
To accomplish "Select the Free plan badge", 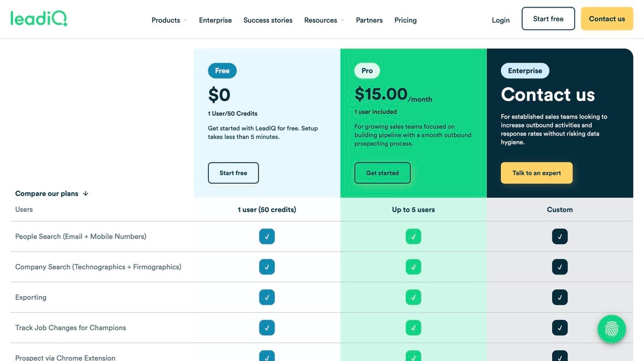I will (x=222, y=71).
